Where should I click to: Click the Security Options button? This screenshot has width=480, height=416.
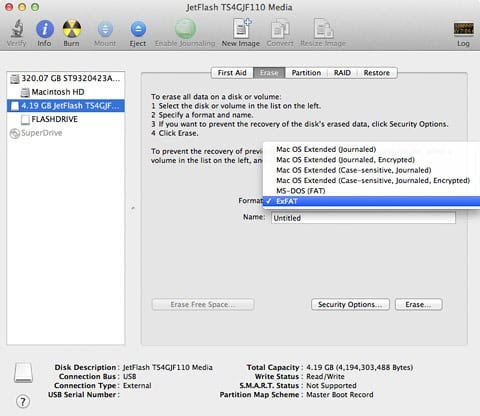(x=350, y=304)
